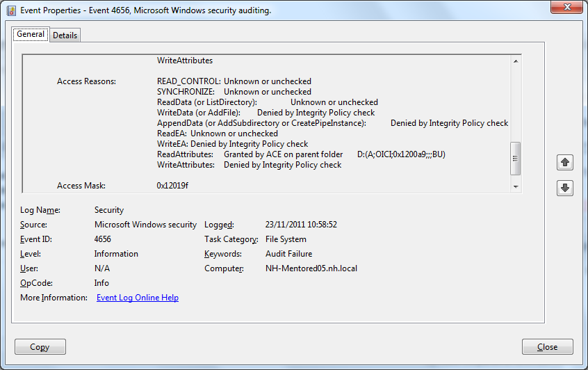Viewport: 588px width, 370px height.
Task: Select the Keywords value Audit Failure
Action: tap(288, 254)
